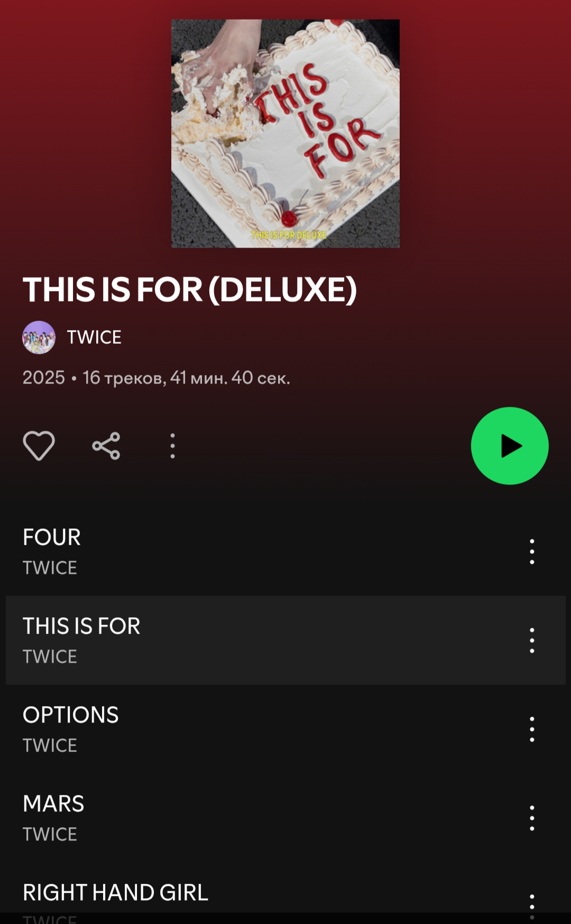The height and width of the screenshot is (924, 571).
Task: Open the TWICE artist page link
Action: point(94,337)
